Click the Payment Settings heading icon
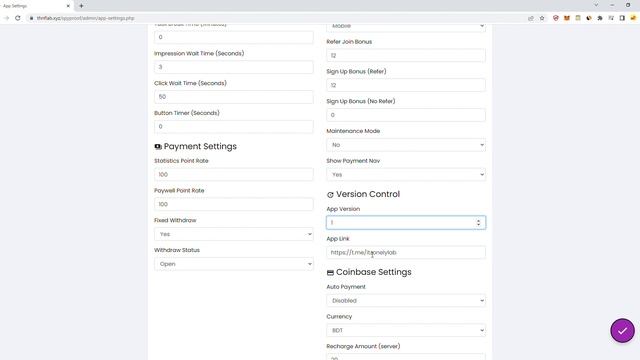 coord(158,147)
